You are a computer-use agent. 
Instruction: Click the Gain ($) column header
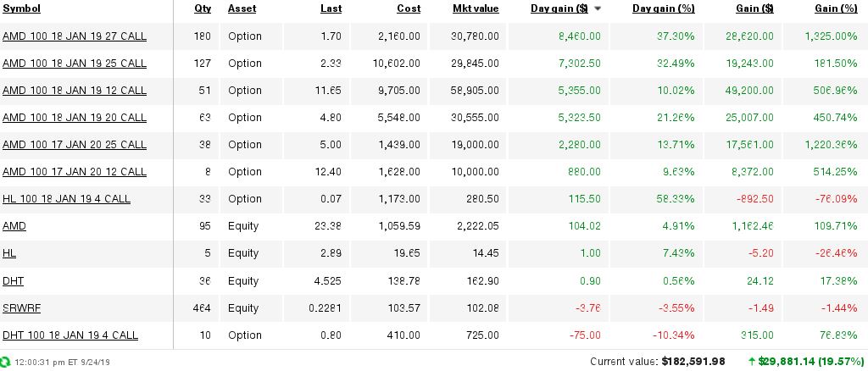[x=755, y=8]
